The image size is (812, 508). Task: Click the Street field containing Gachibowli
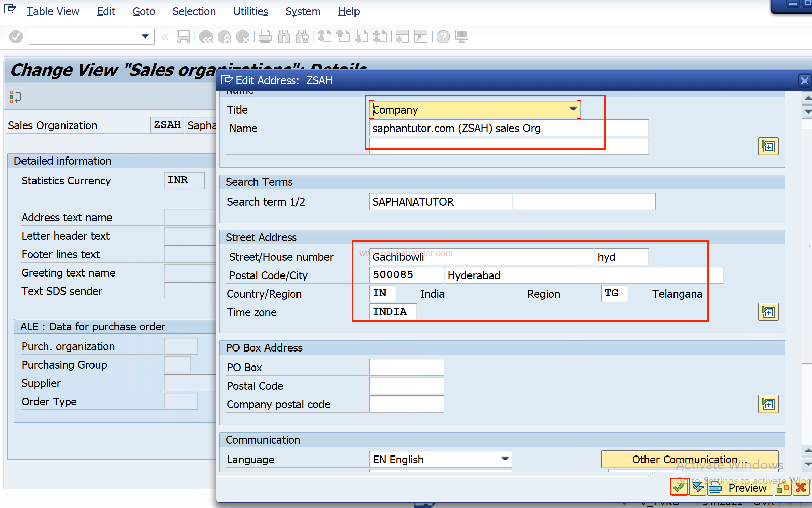point(481,257)
